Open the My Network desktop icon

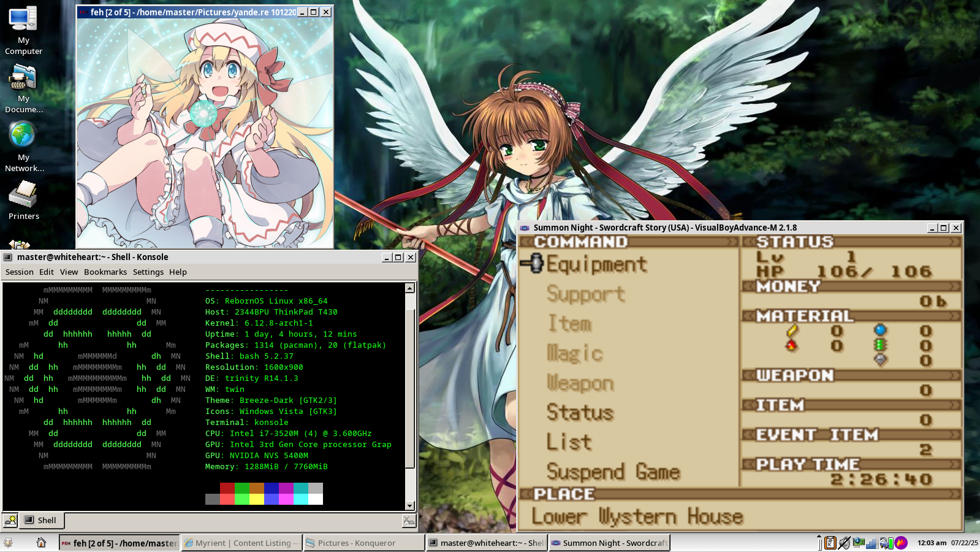[23, 147]
